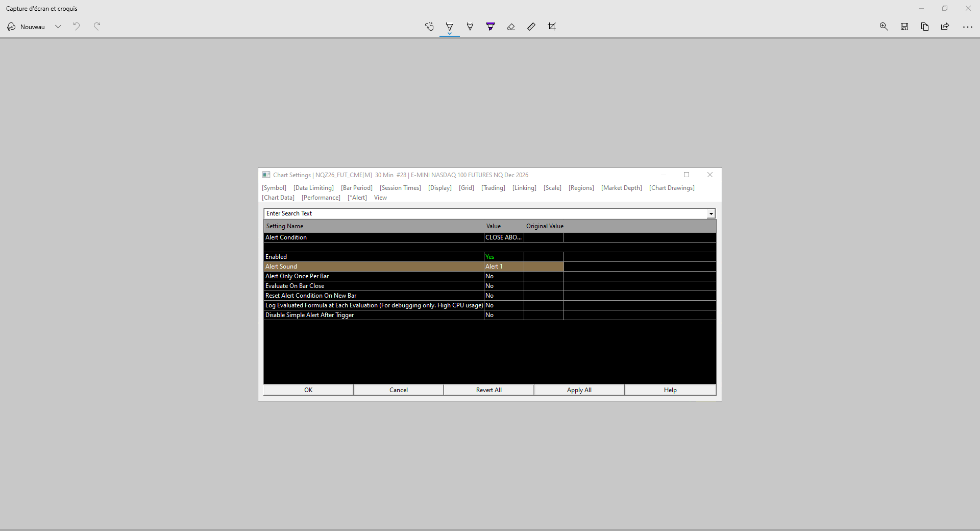Open the Alert Sound value list
Viewport: 980px width, 531px height.
tap(504, 267)
